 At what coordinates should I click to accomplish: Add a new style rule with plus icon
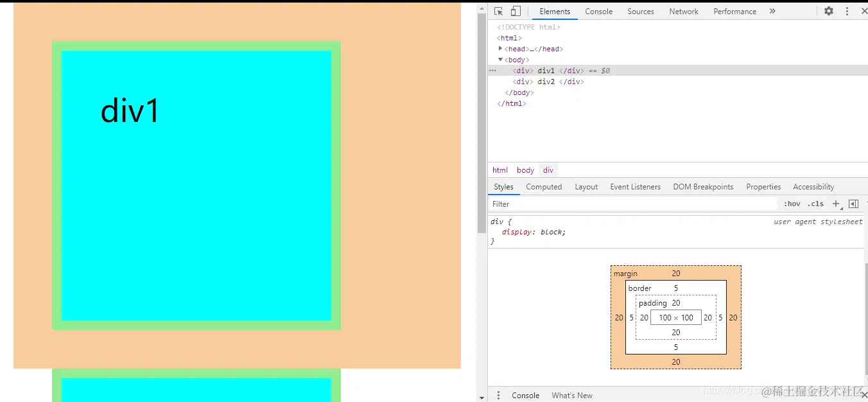click(x=835, y=204)
